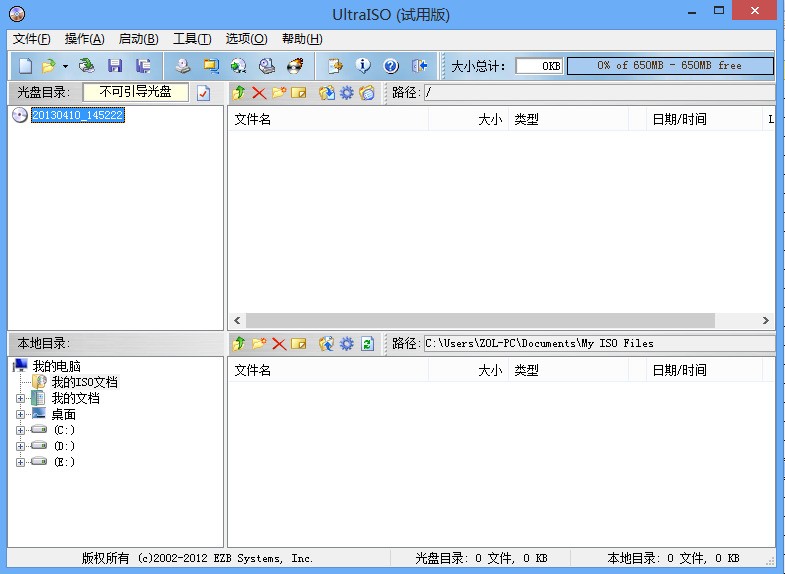
Task: Toggle the checkmark icon beside 不可引导光盘
Action: coord(204,93)
